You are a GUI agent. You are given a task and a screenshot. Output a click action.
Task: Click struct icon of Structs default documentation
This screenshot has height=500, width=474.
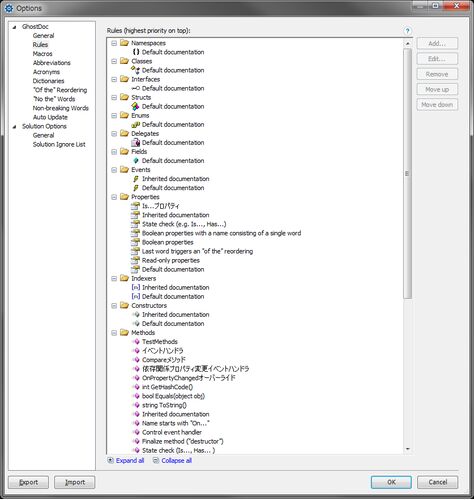click(x=136, y=106)
